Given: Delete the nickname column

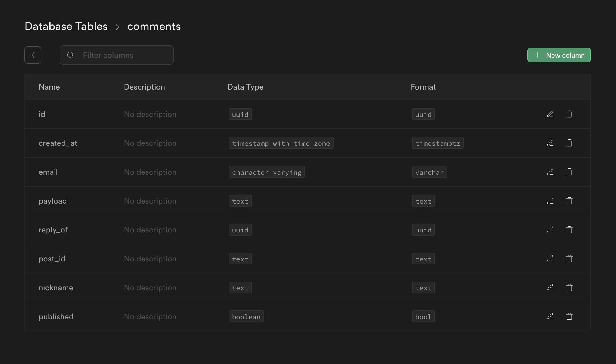Looking at the screenshot, I should (x=569, y=287).
